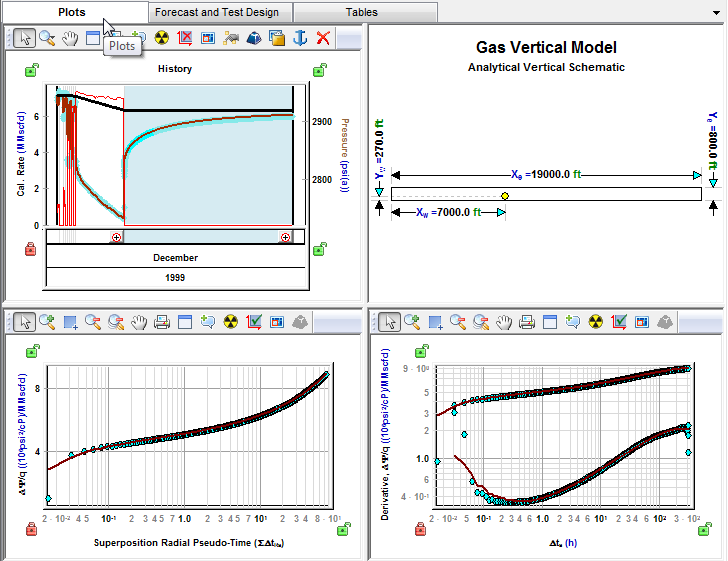Click the yellow well location dot in schematic
Image resolution: width=728 pixels, height=561 pixels.
505,196
